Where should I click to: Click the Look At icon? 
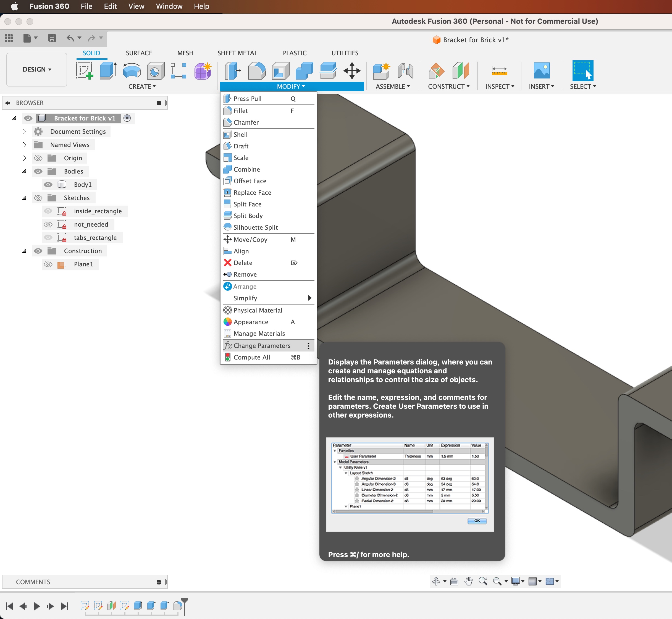(454, 581)
